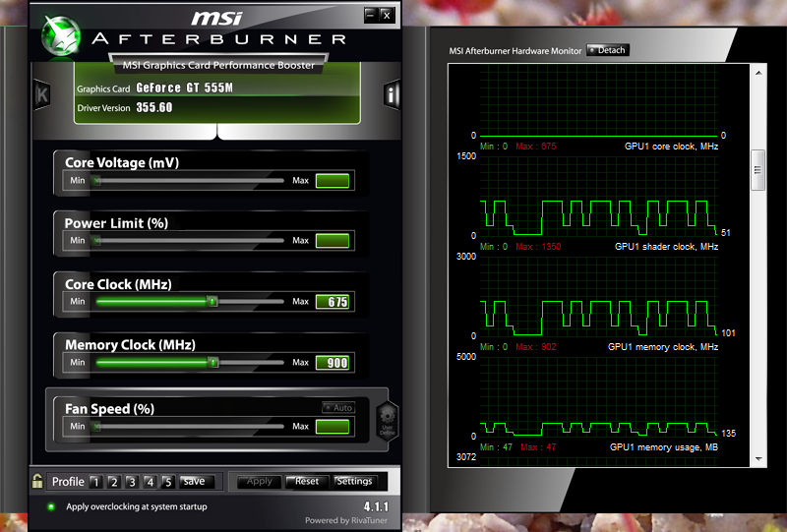Load profile slot 2
787x532 pixels.
(114, 482)
